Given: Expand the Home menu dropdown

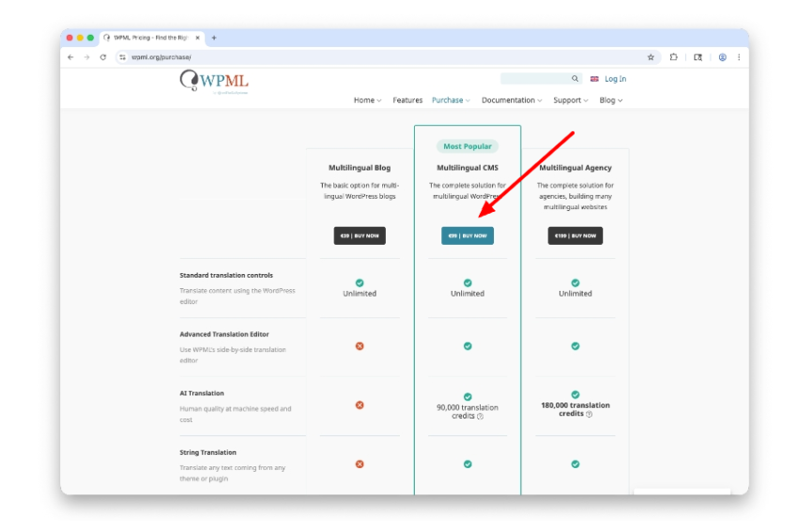Looking at the screenshot, I should tap(367, 100).
